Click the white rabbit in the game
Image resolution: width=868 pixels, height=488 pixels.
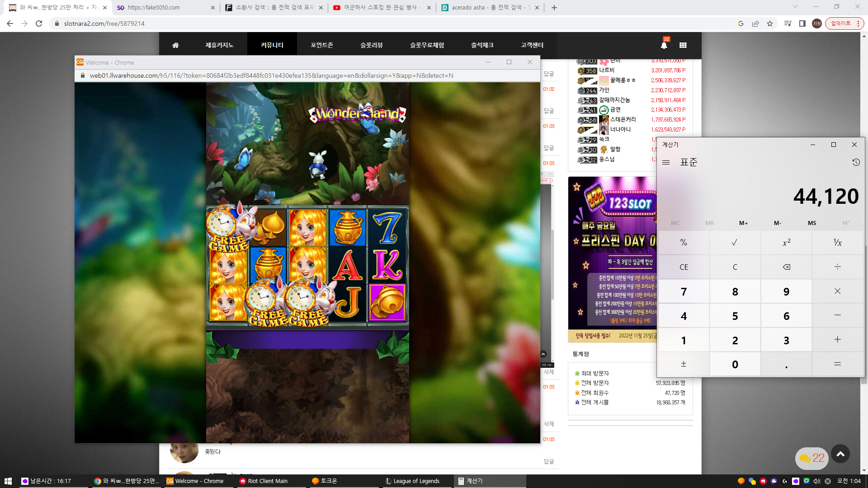pos(318,165)
